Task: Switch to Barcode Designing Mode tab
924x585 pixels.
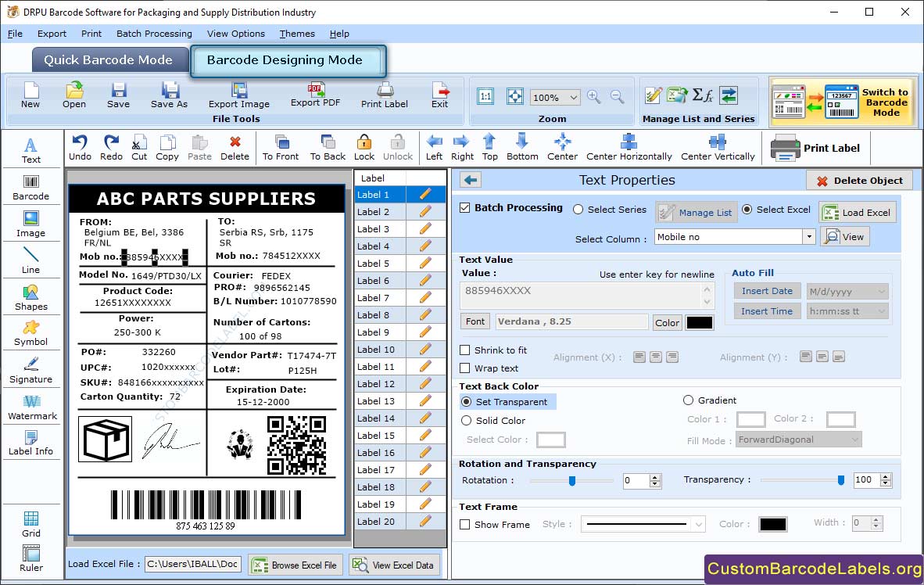Action: pyautogui.click(x=288, y=61)
